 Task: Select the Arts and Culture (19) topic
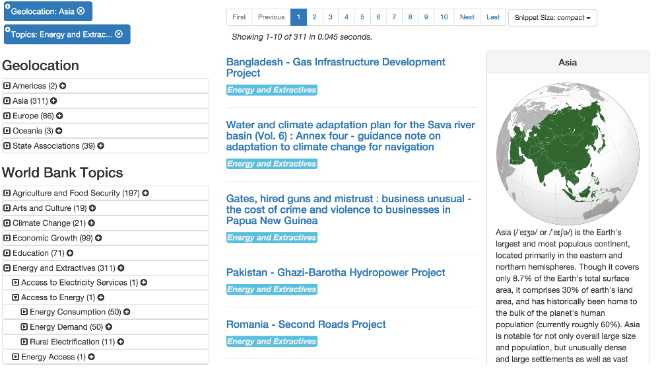(50, 208)
